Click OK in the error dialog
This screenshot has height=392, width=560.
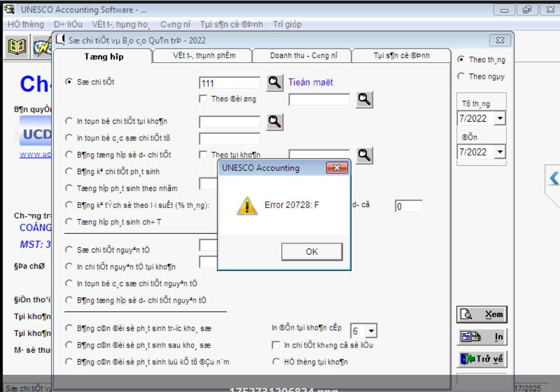(312, 252)
